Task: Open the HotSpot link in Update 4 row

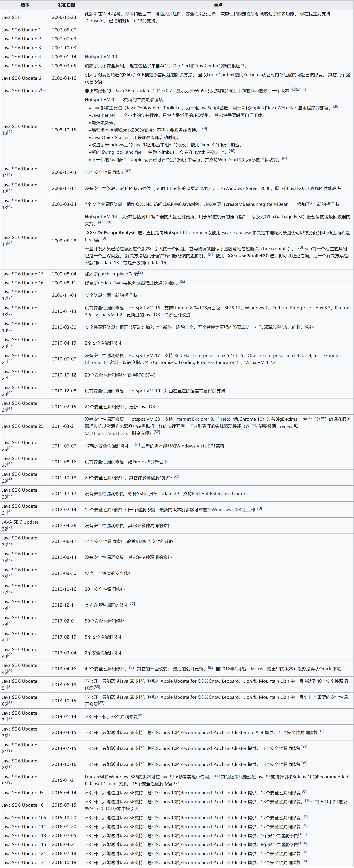Action: tap(93, 57)
